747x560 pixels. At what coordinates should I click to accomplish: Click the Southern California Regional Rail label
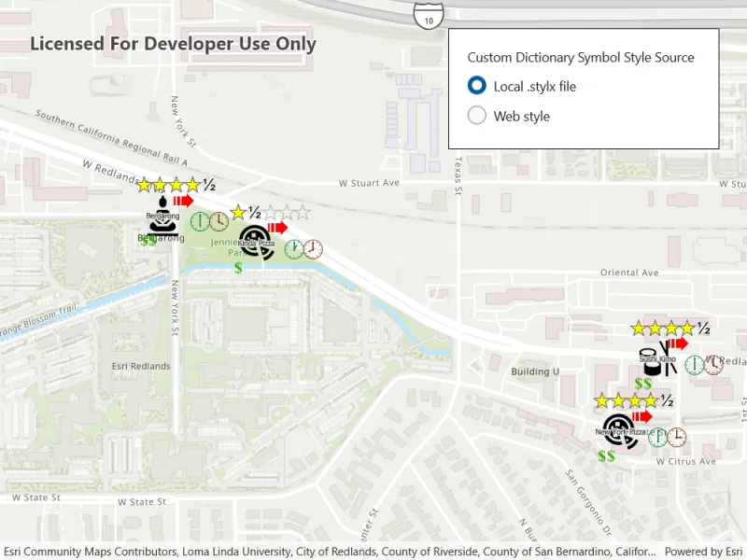coord(111,138)
